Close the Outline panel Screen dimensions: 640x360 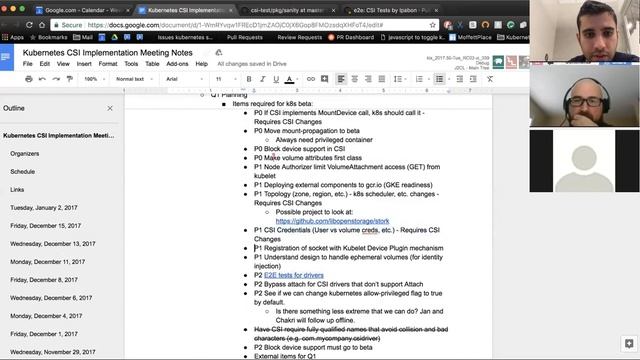(110, 108)
